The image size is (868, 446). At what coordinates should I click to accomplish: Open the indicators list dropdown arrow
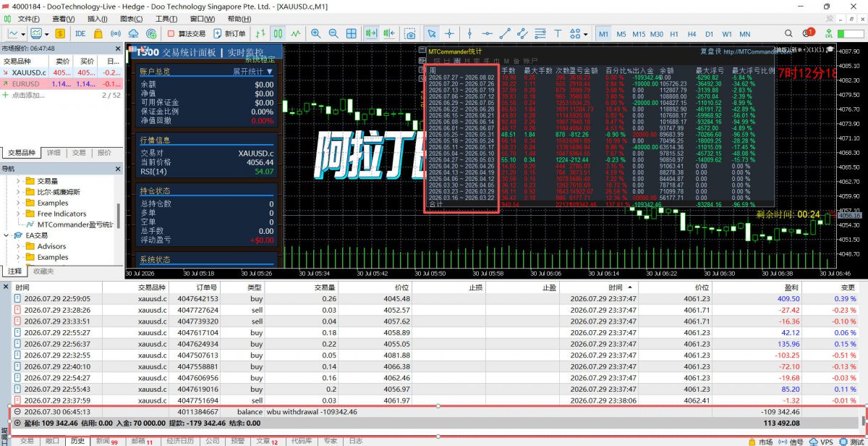47,33
